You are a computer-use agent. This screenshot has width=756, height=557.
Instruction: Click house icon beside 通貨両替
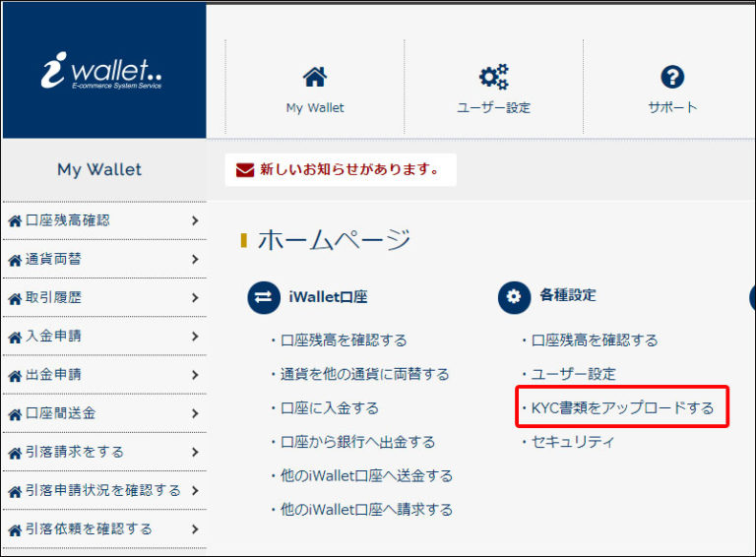click(15, 260)
